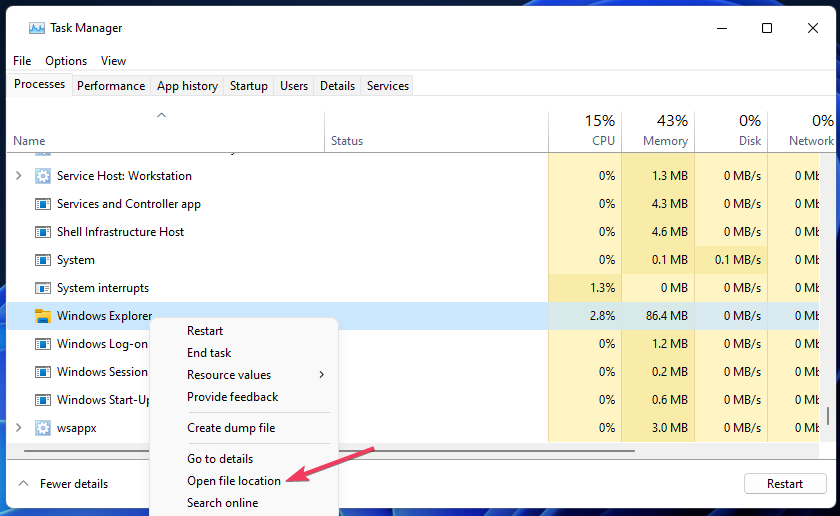Click the Windows Log-on process icon

42,344
